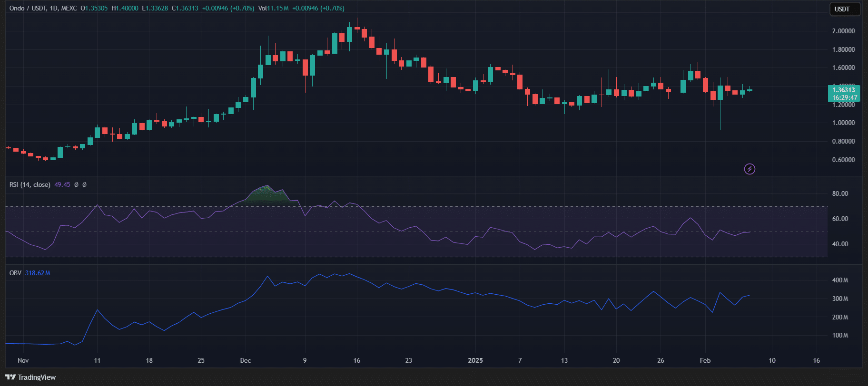Open the TradingView logo link
This screenshot has height=386, width=868.
coord(30,377)
